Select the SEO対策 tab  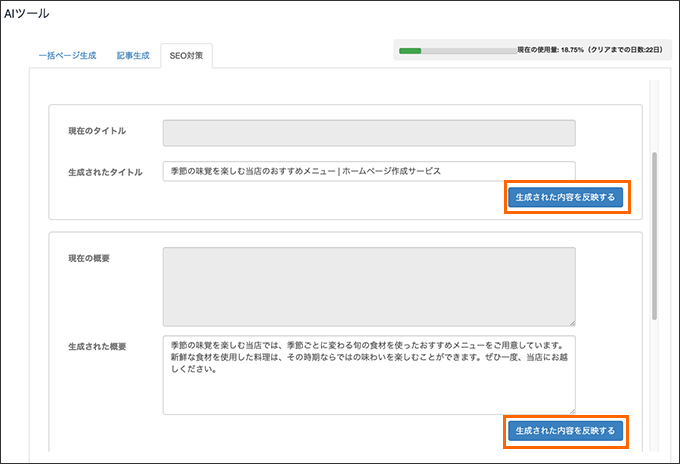186,56
